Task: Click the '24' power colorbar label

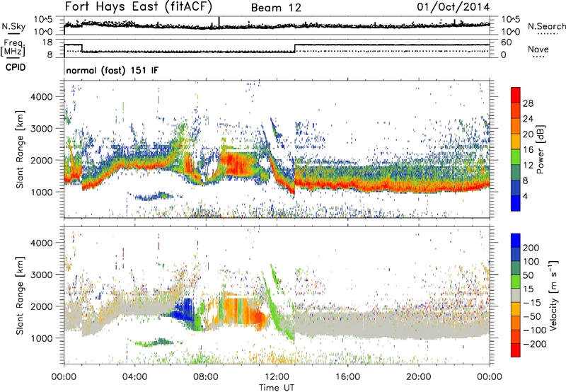Action: [528, 119]
